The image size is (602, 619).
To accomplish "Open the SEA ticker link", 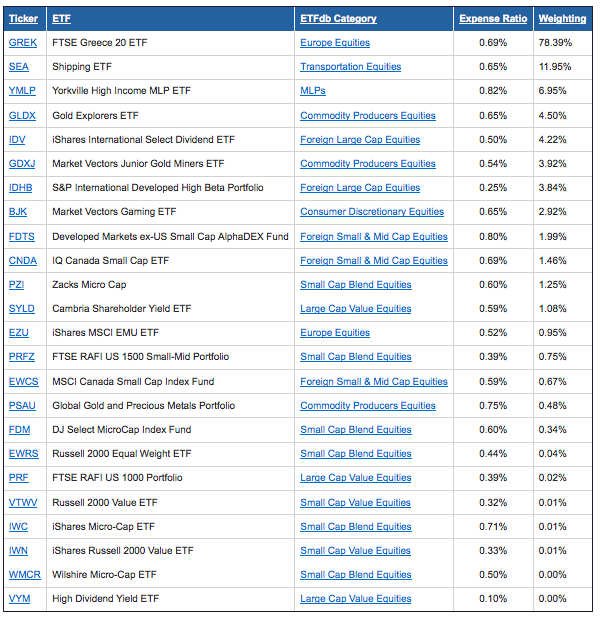I will pyautogui.click(x=19, y=67).
